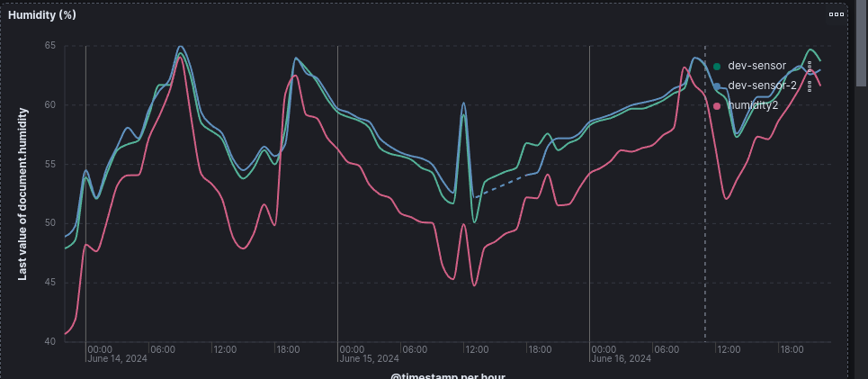
Task: Click the 55 y-axis tick label
Action: tap(50, 165)
